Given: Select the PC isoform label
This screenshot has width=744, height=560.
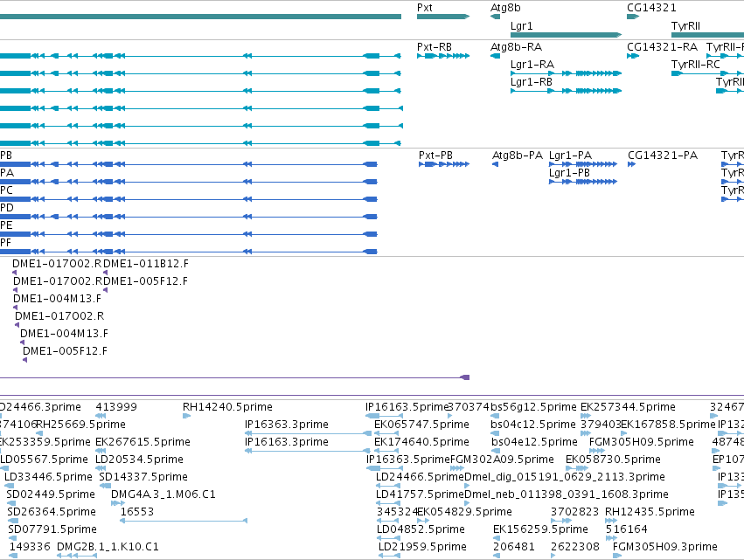Looking at the screenshot, I should coord(6,190).
